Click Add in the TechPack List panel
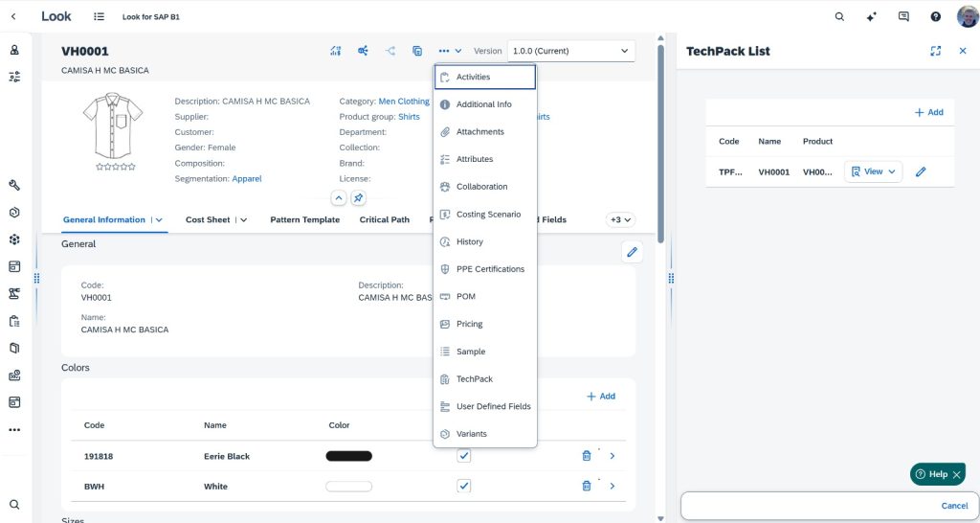This screenshot has height=523, width=980. point(928,112)
